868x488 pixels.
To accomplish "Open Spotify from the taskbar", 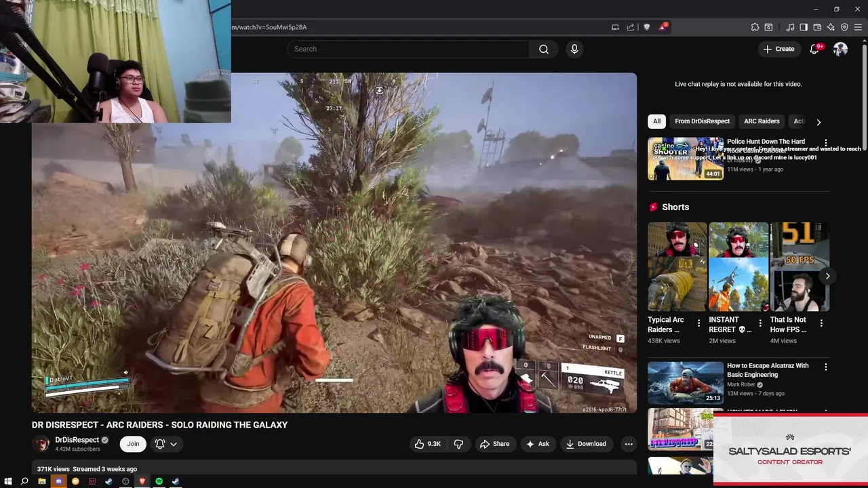I will [x=159, y=481].
